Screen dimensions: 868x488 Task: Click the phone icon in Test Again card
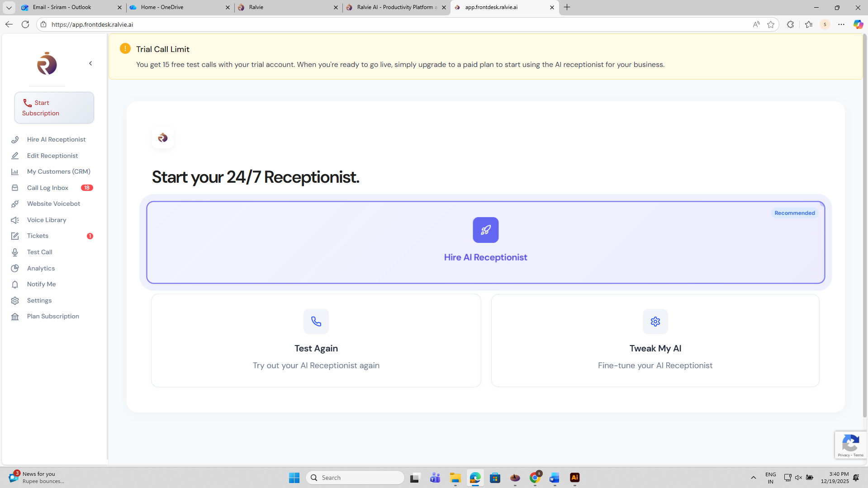(x=316, y=322)
